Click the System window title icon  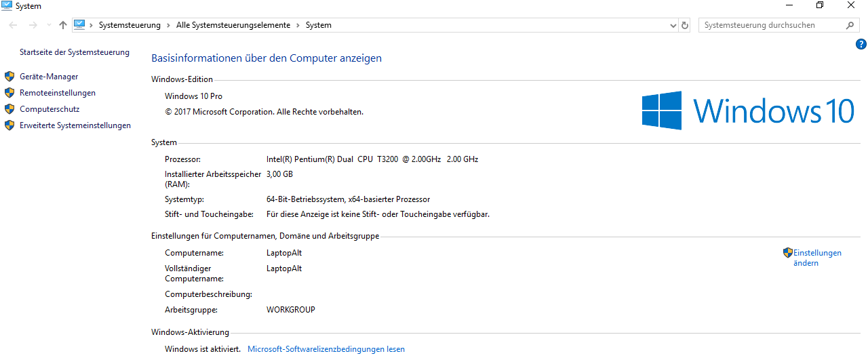[x=7, y=5]
